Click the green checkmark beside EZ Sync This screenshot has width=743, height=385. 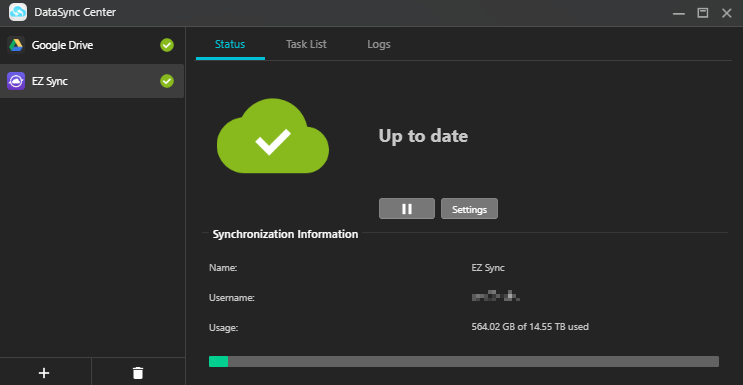[167, 81]
